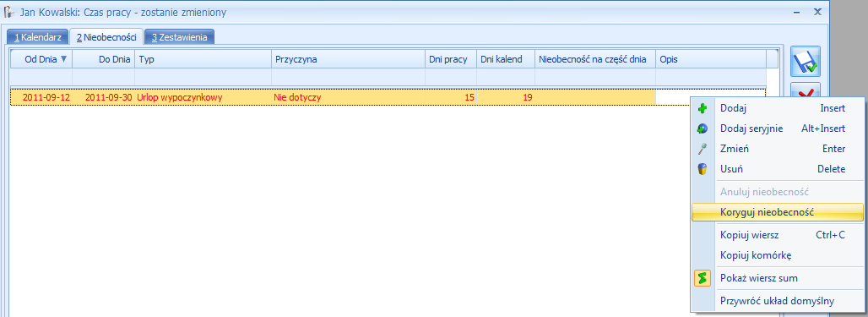Screen dimensions: 868x317
Task: Click the Dni kalend column header
Action: 506,59
